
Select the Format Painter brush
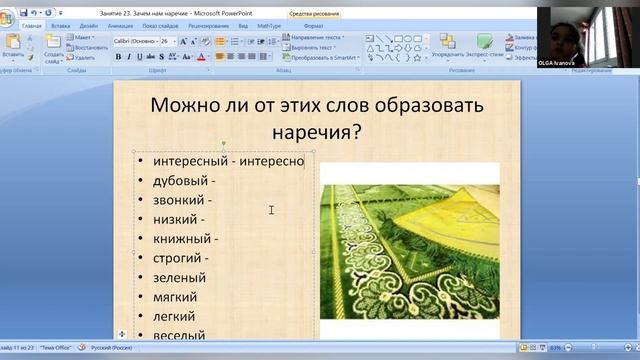(30, 58)
